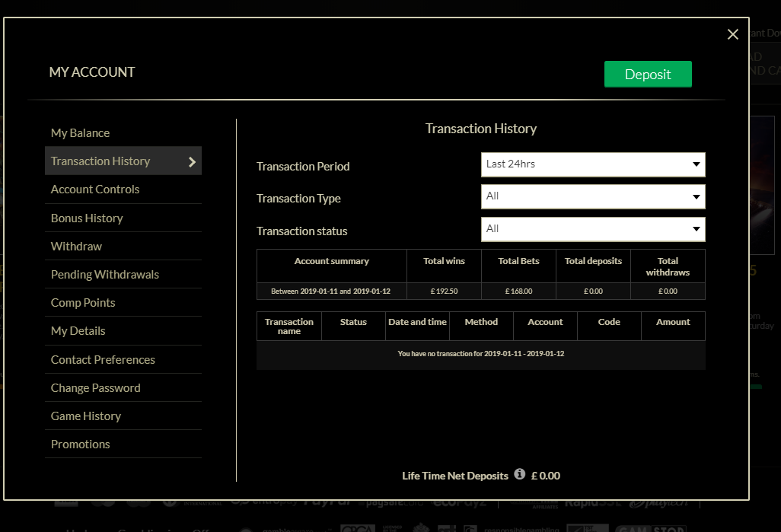
Task: Open Promotions from the sidebar
Action: tap(80, 444)
